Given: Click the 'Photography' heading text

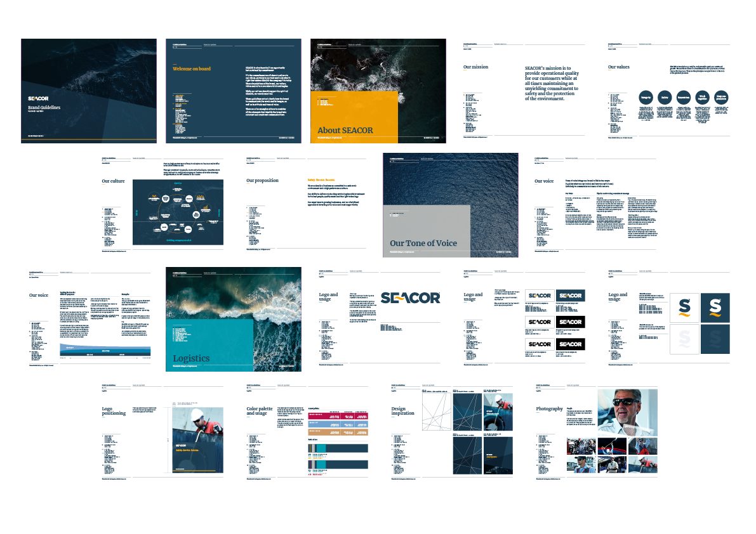Looking at the screenshot, I should pos(549,408).
